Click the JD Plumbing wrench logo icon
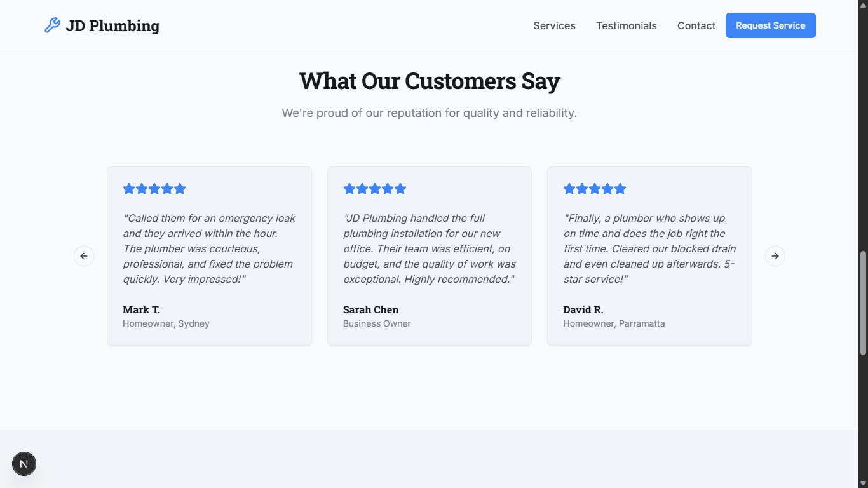 tap(52, 25)
